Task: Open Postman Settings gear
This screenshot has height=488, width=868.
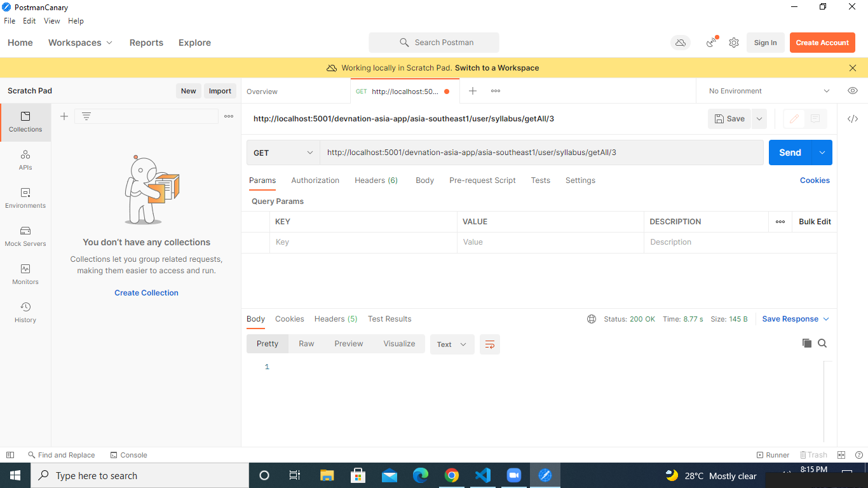Action: (734, 43)
